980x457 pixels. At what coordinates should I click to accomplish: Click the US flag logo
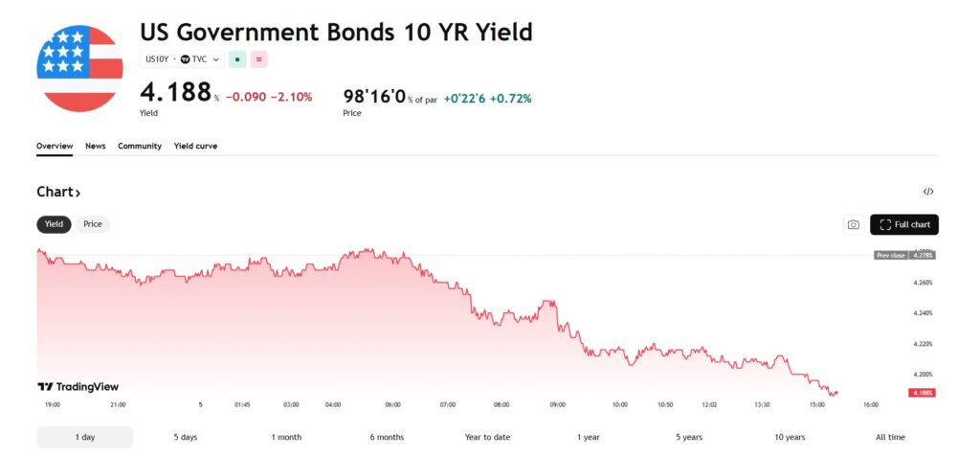79,69
